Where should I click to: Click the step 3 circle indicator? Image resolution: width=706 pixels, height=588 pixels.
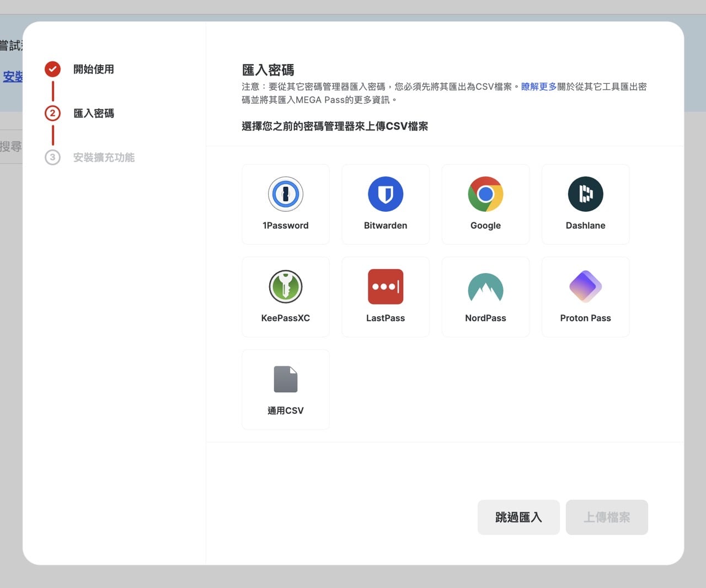click(x=52, y=157)
